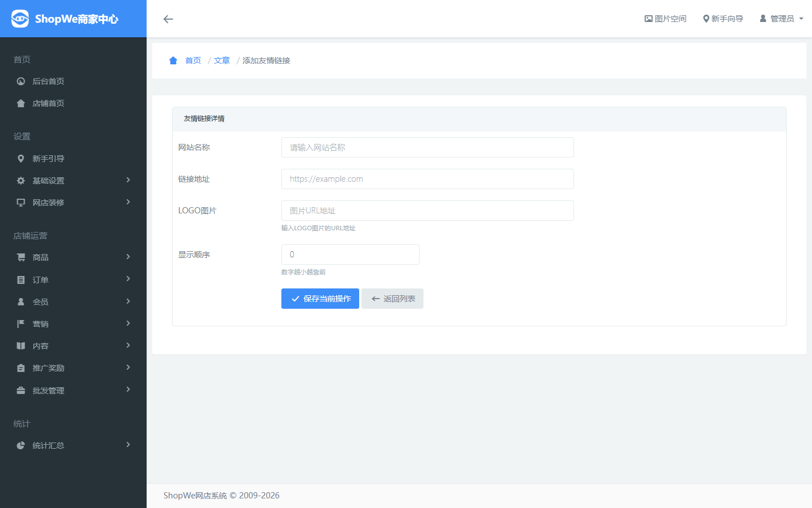The height and width of the screenshot is (508, 812).
Task: Click the 输入LOGO图片的URL地址 hint text
Action: tap(319, 228)
